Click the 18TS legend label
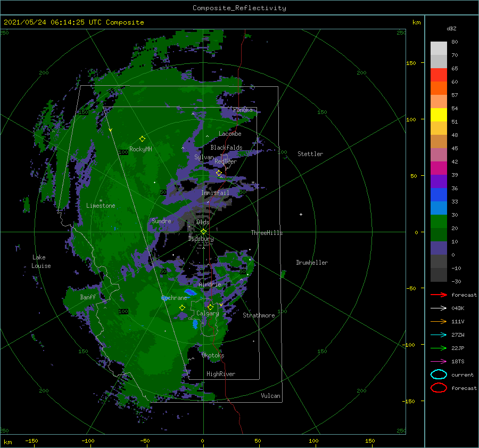The height and width of the screenshot is (448, 479). (458, 362)
